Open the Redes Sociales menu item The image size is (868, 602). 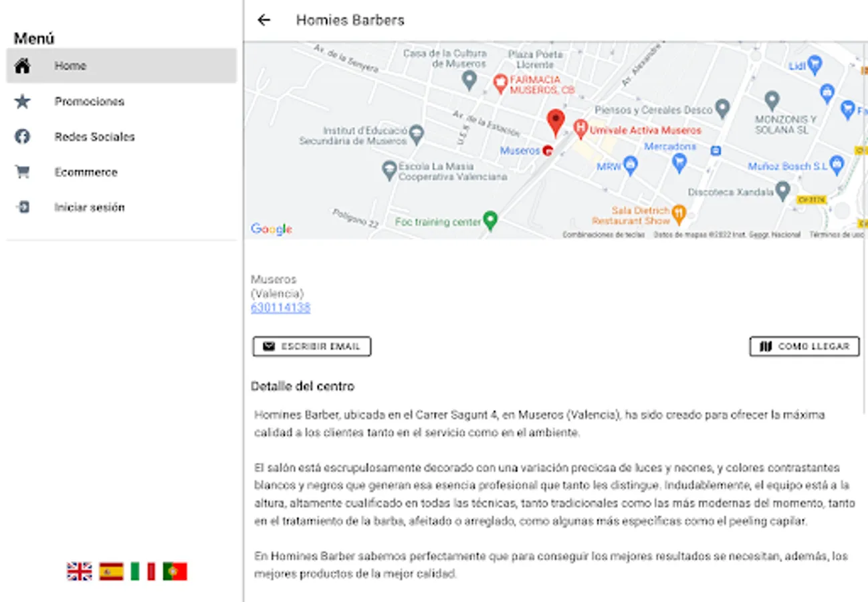[x=122, y=136]
